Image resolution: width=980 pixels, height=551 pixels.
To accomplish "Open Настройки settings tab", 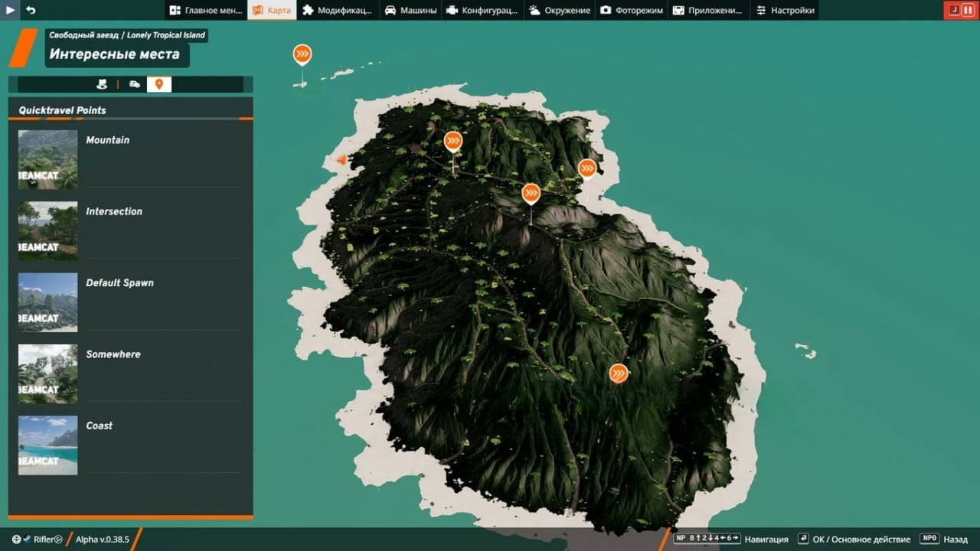I will point(785,10).
